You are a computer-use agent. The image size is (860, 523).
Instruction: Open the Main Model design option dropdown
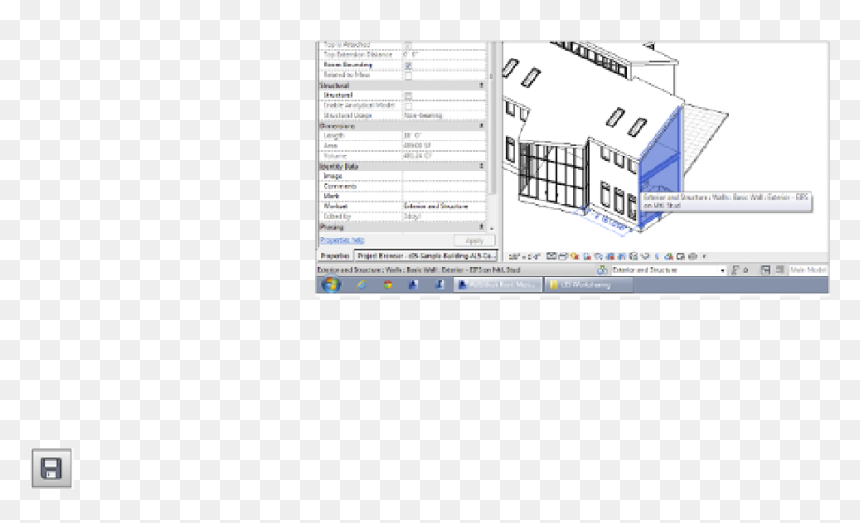pyautogui.click(x=808, y=270)
